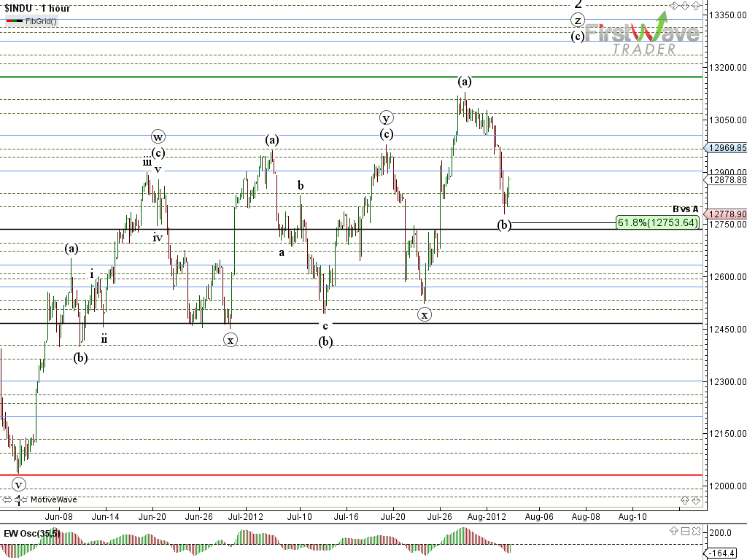Select the circled w wave label
Screen dimensions: 747x560
[x=158, y=136]
